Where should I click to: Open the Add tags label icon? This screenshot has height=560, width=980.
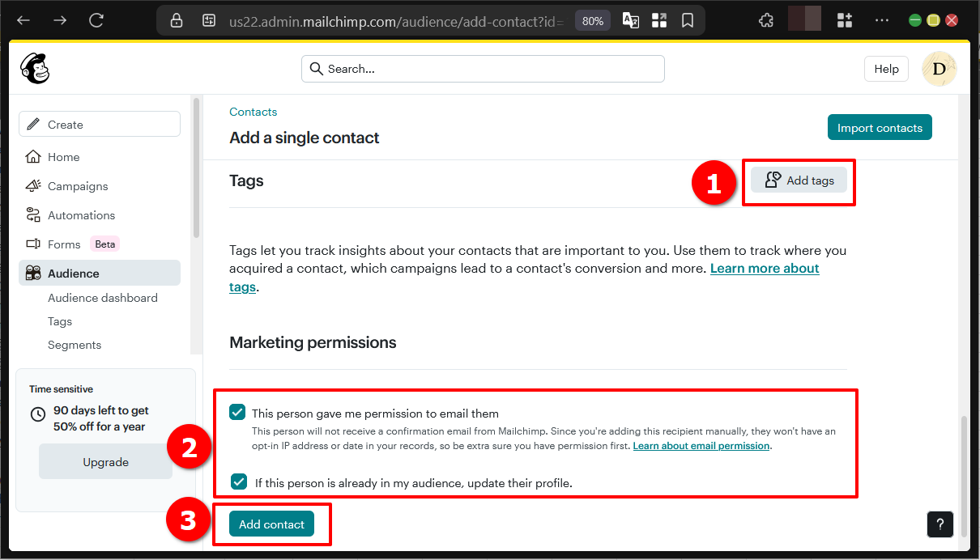(773, 180)
